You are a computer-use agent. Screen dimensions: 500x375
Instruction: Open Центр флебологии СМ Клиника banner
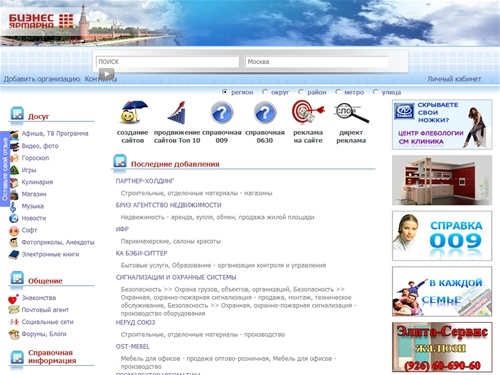pos(442,124)
